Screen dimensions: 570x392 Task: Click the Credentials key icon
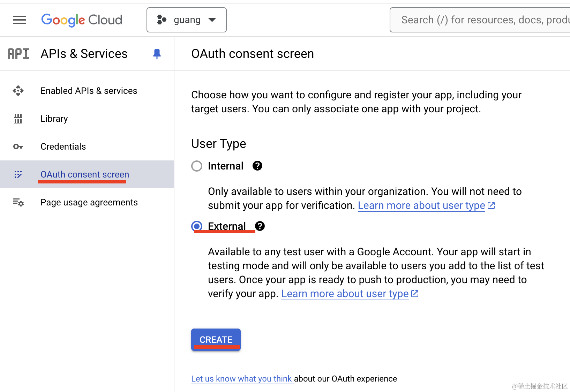tap(18, 146)
